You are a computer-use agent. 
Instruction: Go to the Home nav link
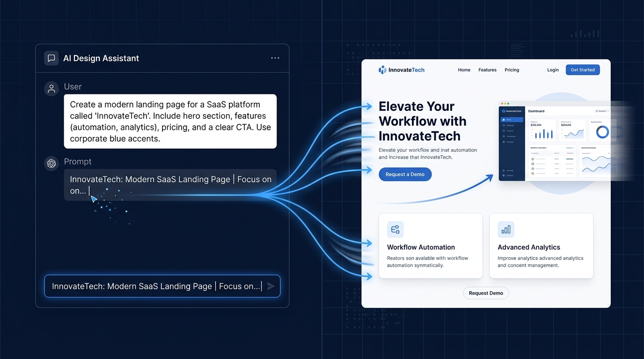coord(464,70)
